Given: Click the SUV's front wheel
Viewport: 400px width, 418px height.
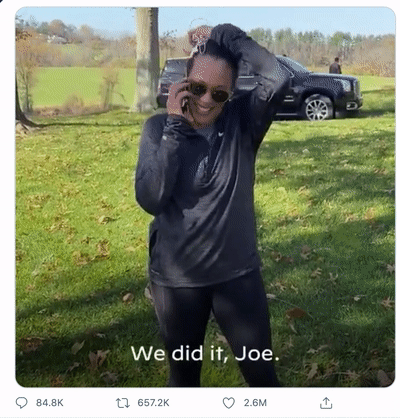Looking at the screenshot, I should 317,108.
